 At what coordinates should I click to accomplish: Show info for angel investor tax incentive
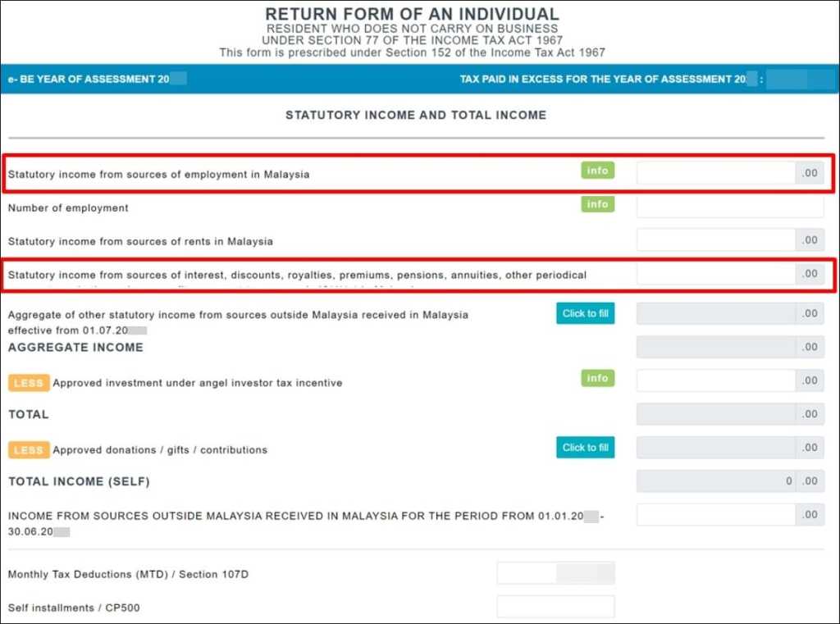597,378
